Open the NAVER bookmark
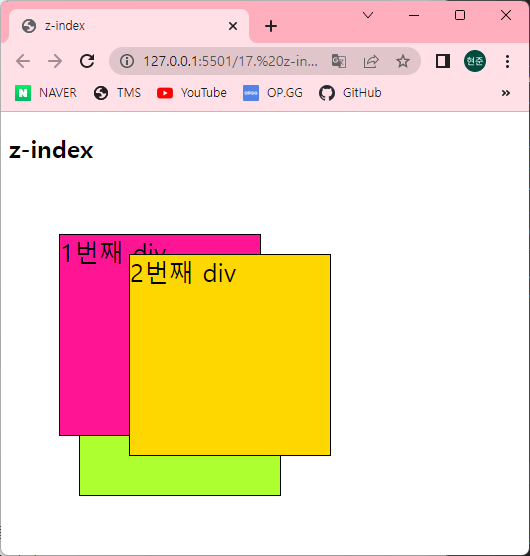Viewport: 530px width, 556px height. [46, 93]
